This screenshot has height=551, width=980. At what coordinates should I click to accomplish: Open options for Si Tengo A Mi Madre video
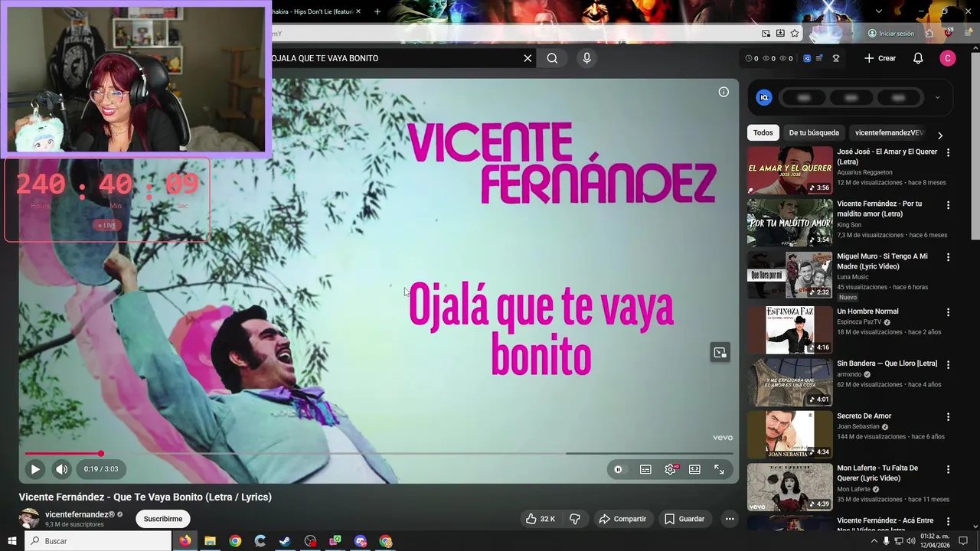point(948,258)
